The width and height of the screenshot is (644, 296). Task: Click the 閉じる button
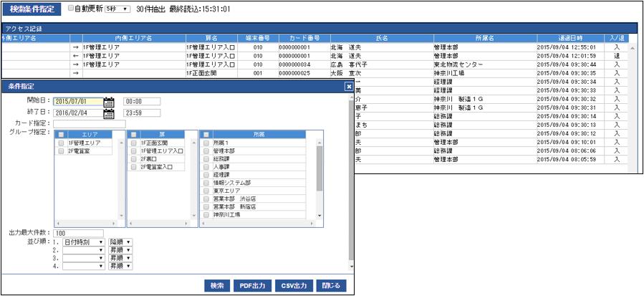click(331, 285)
